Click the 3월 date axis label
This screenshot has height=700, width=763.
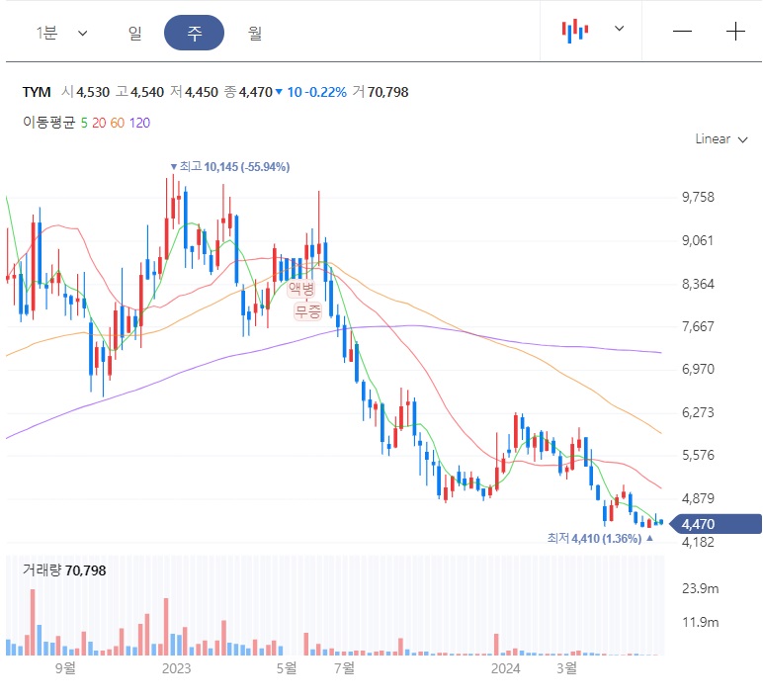(566, 668)
